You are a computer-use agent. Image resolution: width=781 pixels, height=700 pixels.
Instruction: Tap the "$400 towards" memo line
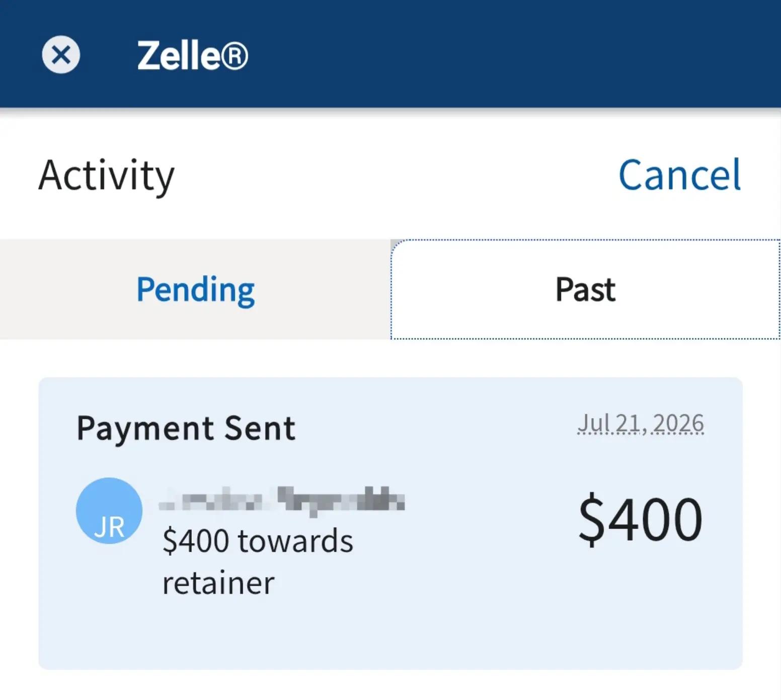point(258,541)
